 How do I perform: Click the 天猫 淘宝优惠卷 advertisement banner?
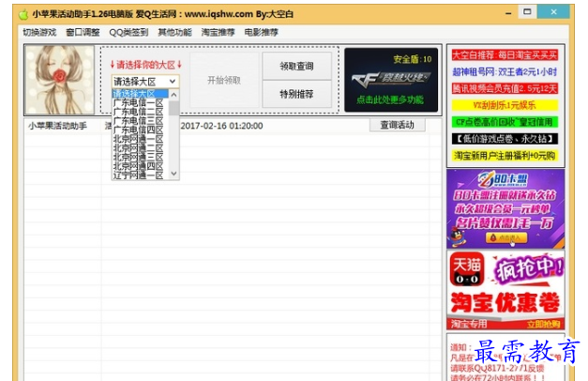(x=505, y=290)
